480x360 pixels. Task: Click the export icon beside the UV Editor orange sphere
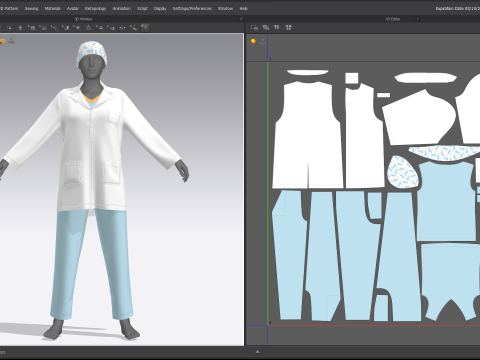(x=263, y=41)
